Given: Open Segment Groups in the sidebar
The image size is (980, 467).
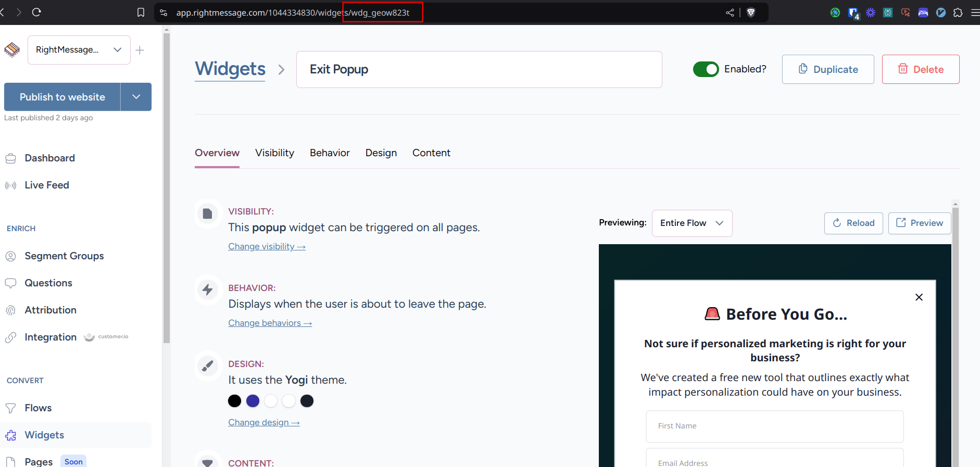Looking at the screenshot, I should pyautogui.click(x=64, y=256).
